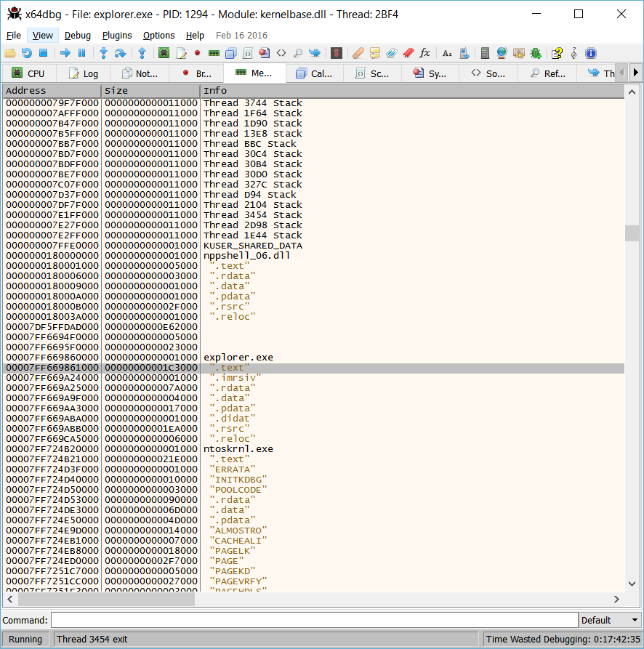644x649 pixels.
Task: Select the KUSER_SHARED_DATA row
Action: [314, 246]
